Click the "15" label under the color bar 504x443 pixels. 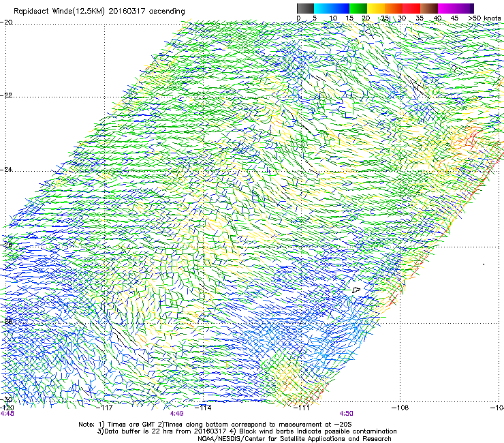click(349, 18)
